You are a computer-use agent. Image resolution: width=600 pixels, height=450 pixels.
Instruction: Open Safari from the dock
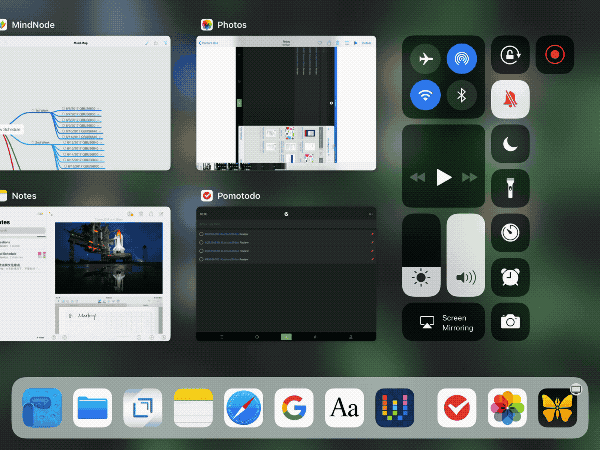(243, 408)
